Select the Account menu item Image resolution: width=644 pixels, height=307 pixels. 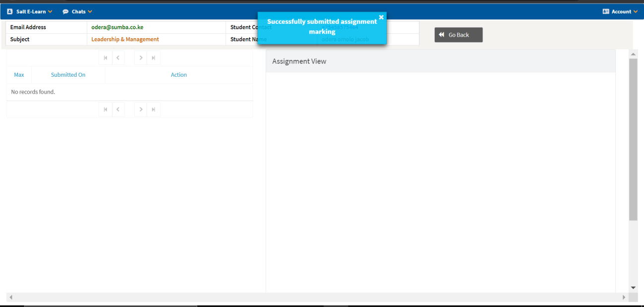(620, 11)
